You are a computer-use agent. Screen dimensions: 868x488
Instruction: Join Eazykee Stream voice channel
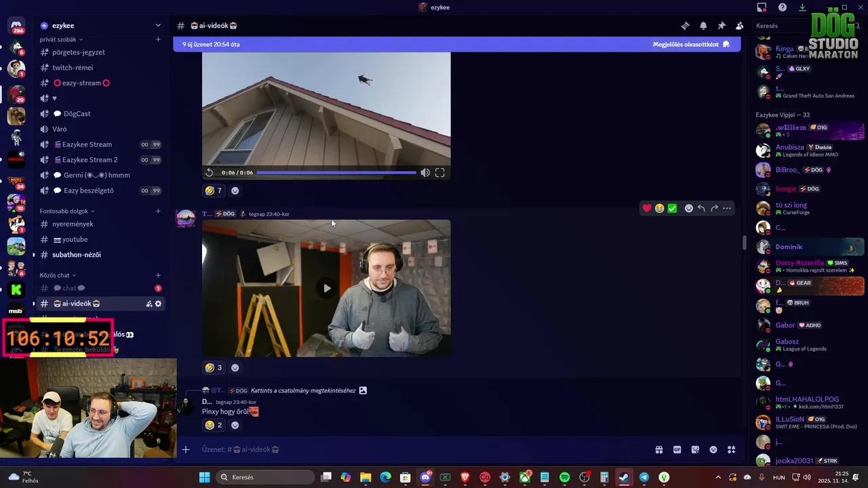coord(100,144)
